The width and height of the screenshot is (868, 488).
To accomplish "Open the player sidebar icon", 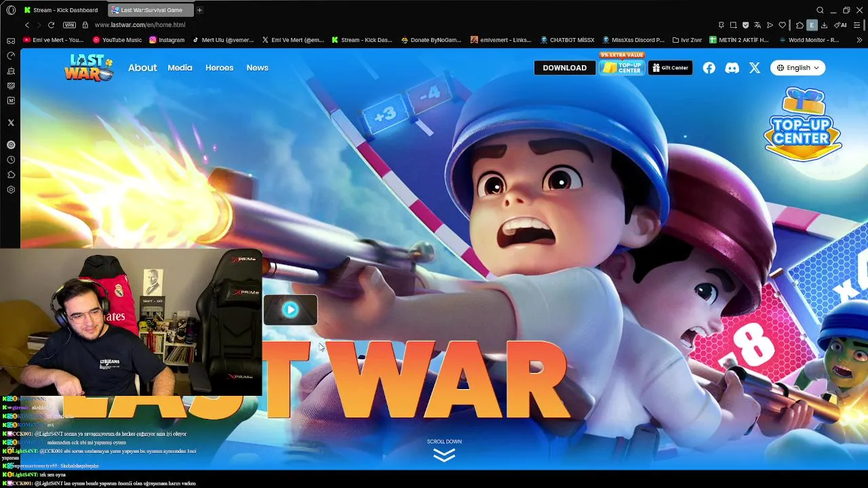I will point(11,145).
